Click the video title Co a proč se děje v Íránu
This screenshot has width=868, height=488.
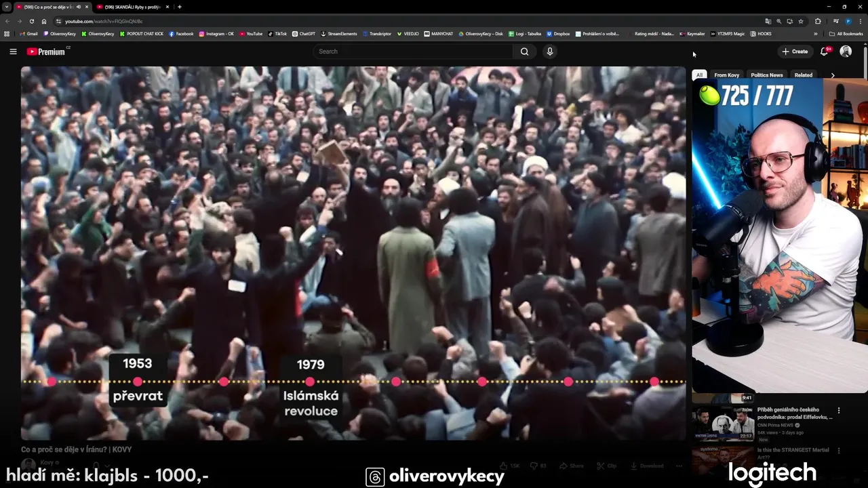[76, 449]
